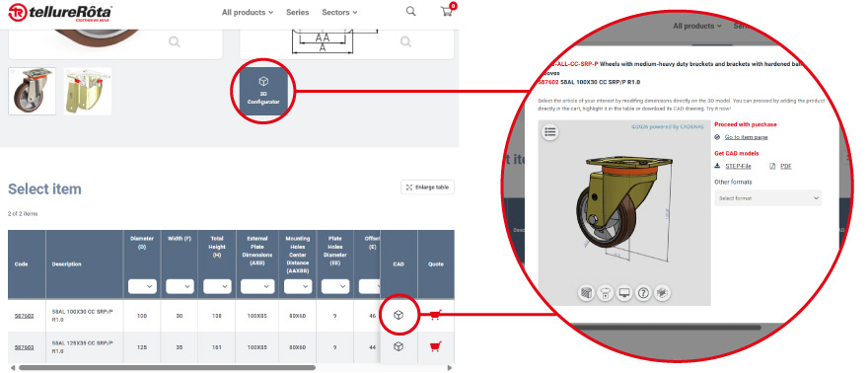Click the table horizontal scrollbar thumb
Screen dimensions: 868x373
(167, 367)
